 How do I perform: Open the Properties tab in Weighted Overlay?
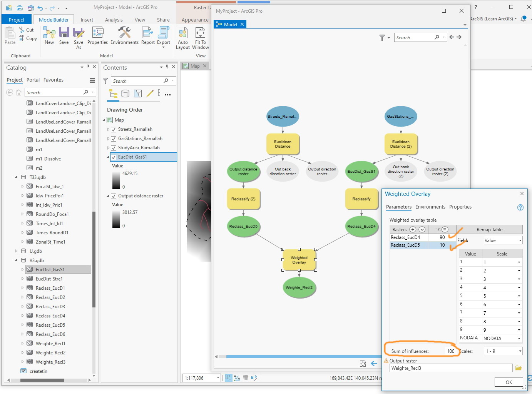pos(460,207)
